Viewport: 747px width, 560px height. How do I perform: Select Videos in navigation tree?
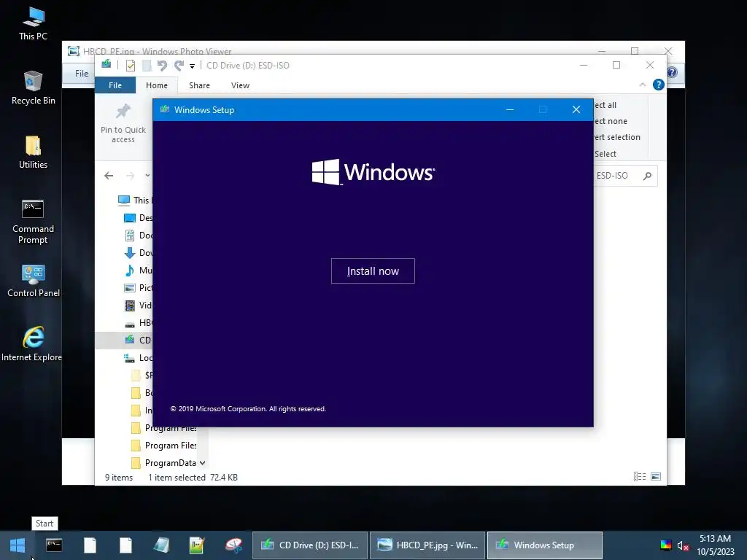click(x=138, y=306)
